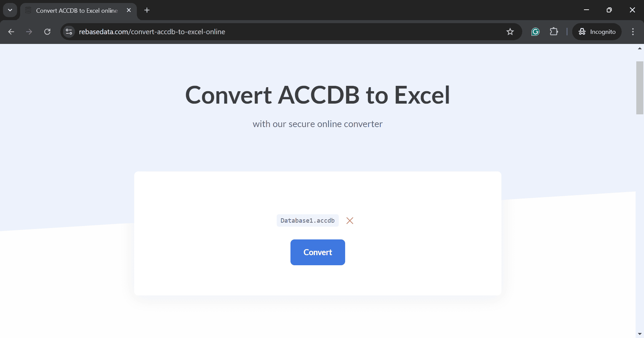Reload the page
The width and height of the screenshot is (644, 338).
47,32
